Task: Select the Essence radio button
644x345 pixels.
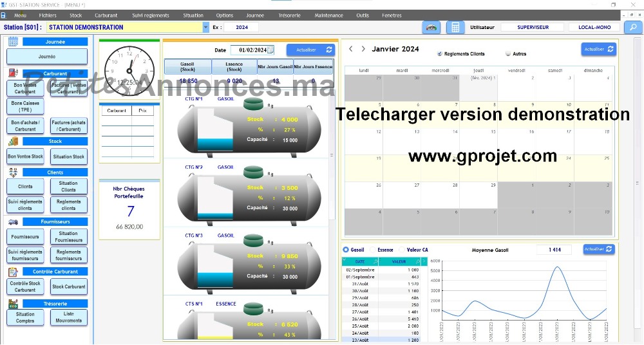Action: click(372, 250)
